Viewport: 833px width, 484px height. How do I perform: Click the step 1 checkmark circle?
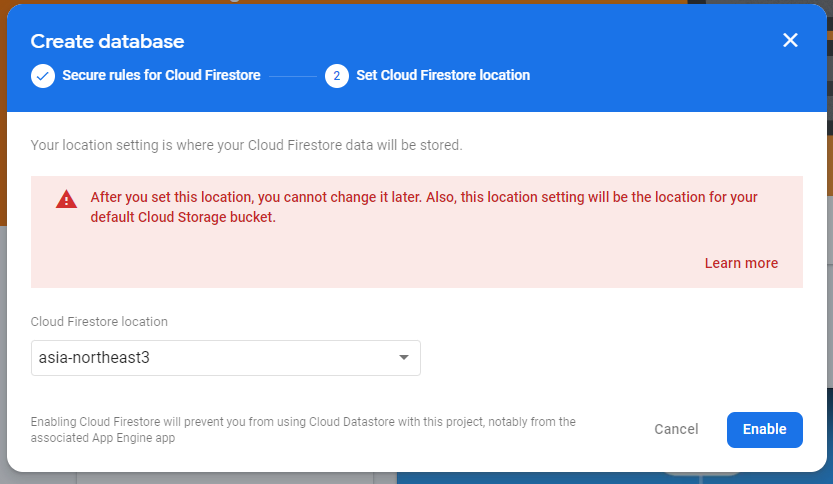coord(43,76)
